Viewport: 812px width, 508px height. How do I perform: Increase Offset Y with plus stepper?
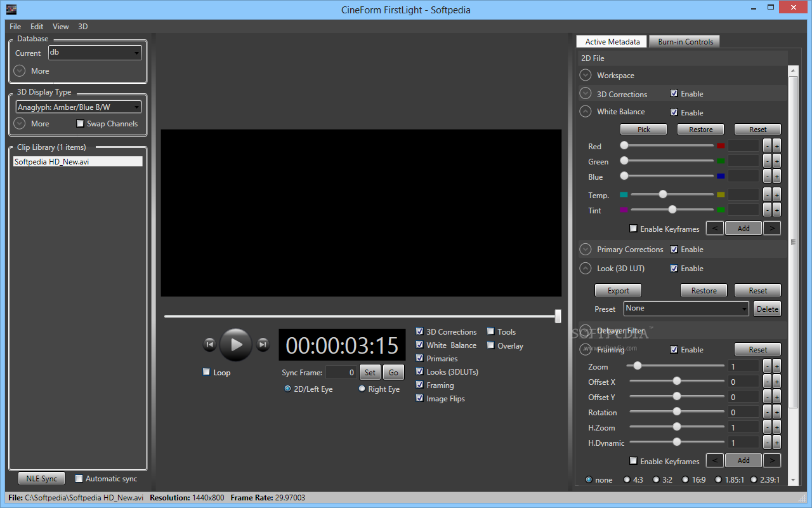coord(776,397)
